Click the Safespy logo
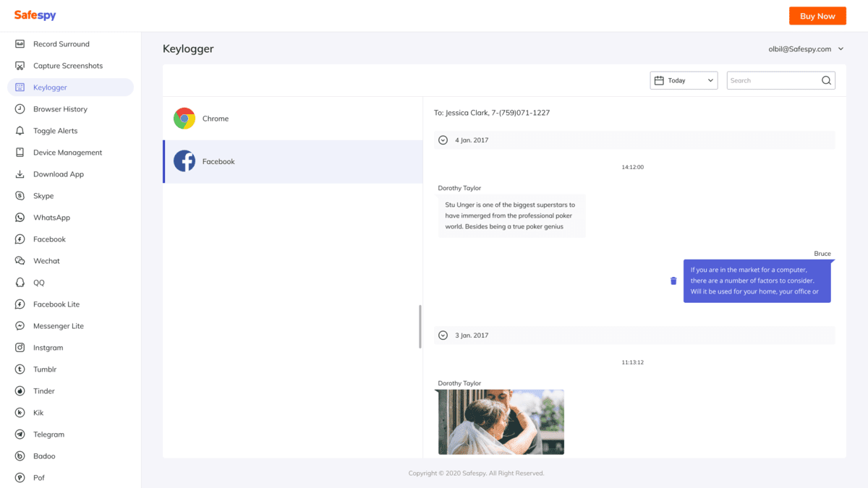This screenshot has width=868, height=488. 35,16
